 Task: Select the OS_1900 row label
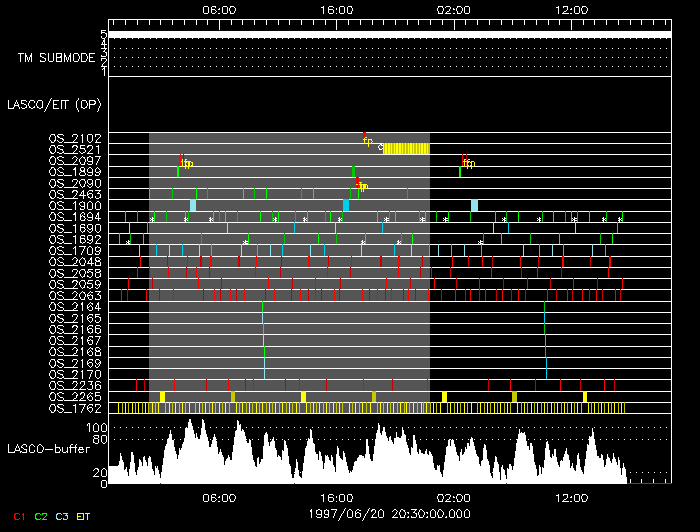[x=75, y=206]
